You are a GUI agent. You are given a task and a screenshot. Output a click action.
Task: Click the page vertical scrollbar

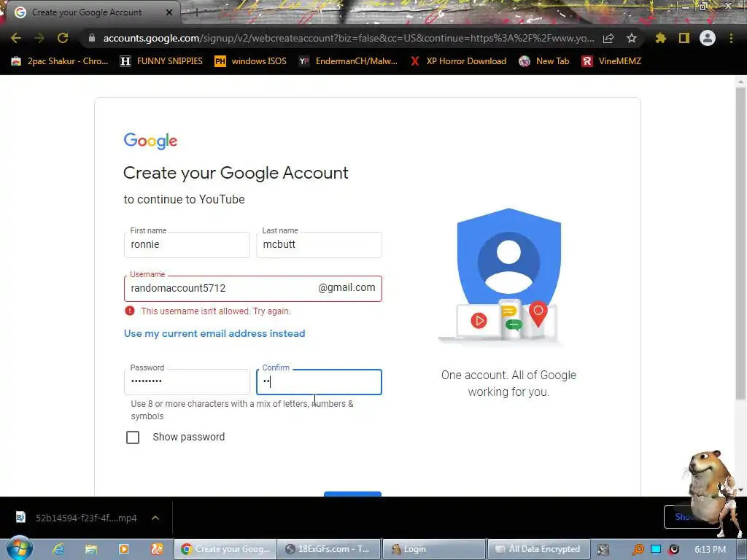point(740,243)
